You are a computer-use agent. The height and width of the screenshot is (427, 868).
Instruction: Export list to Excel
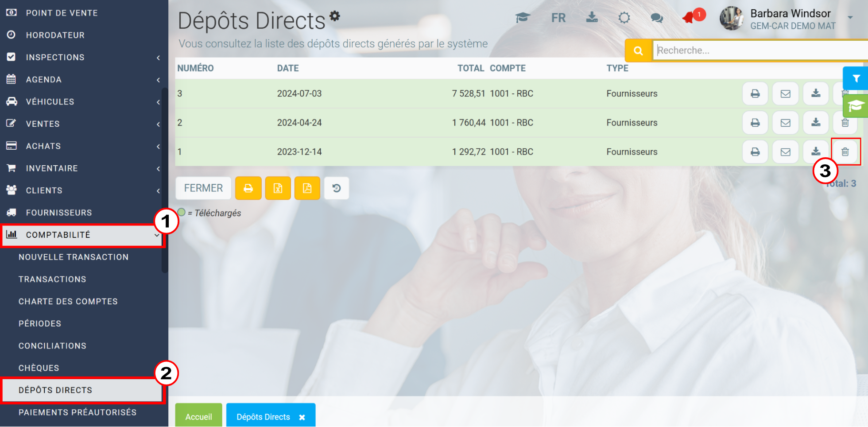pos(278,188)
